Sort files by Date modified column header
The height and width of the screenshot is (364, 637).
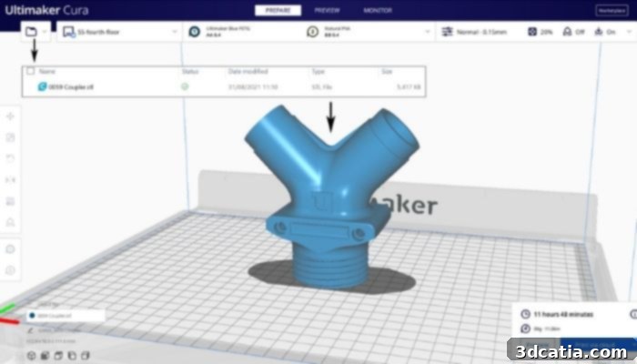248,72
